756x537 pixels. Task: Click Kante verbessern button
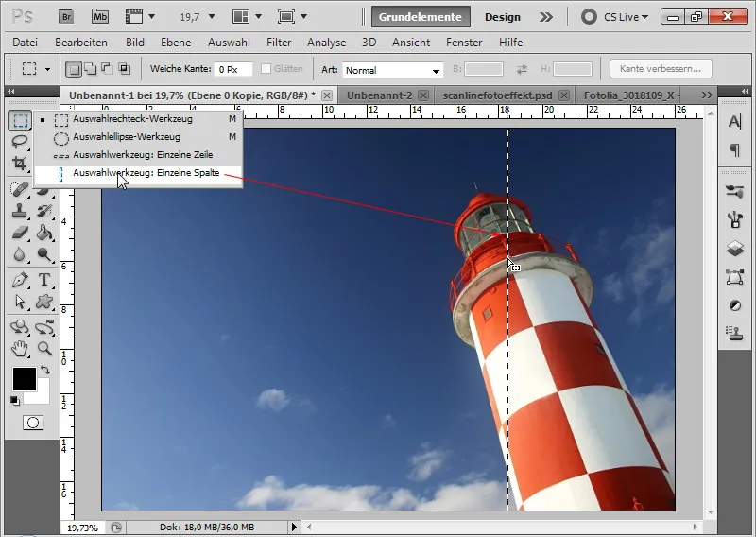pyautogui.click(x=661, y=68)
